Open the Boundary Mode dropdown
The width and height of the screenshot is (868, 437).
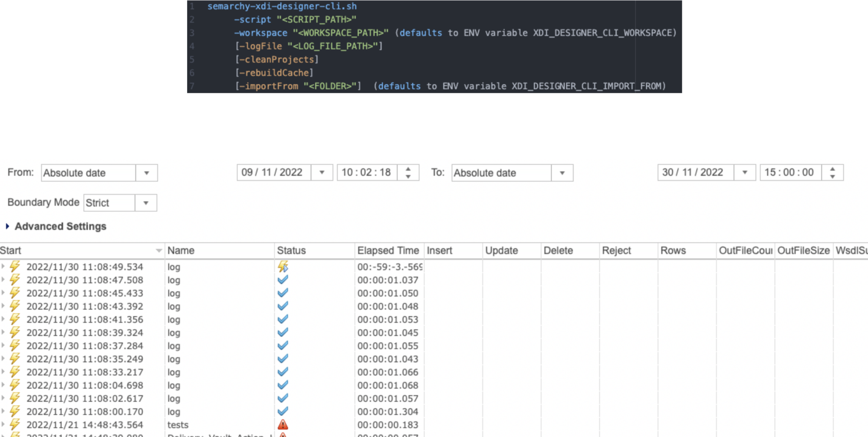146,203
